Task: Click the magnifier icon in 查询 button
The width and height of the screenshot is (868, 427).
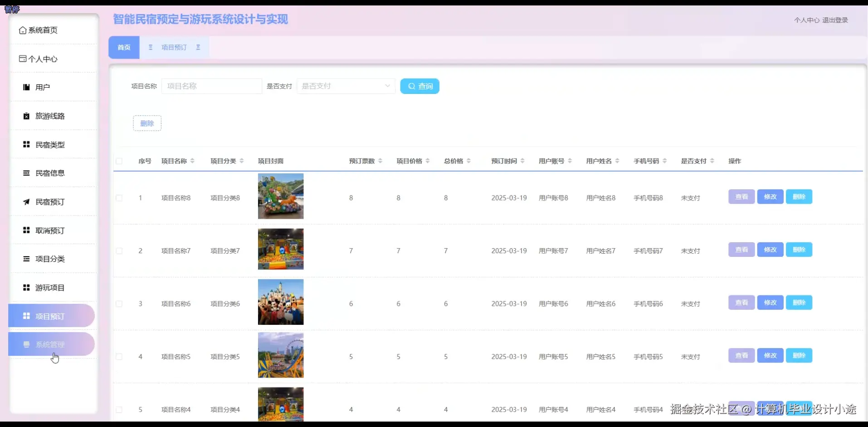Action: pos(411,86)
